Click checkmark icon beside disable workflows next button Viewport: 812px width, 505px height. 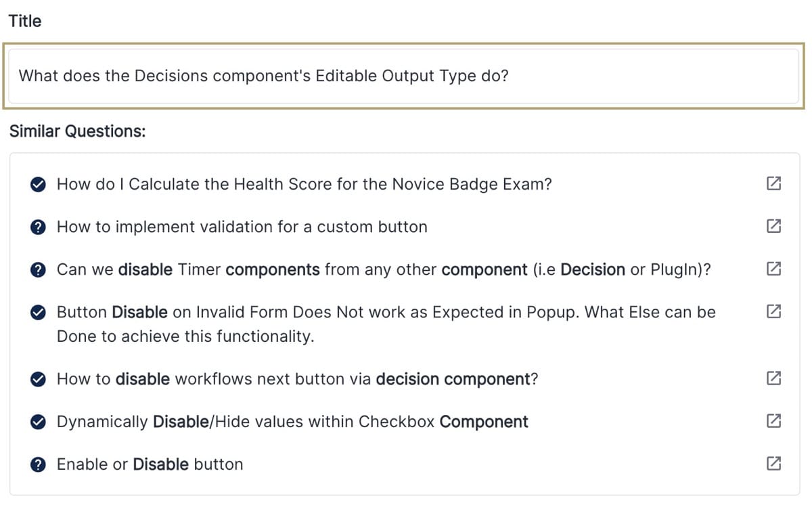pos(39,380)
